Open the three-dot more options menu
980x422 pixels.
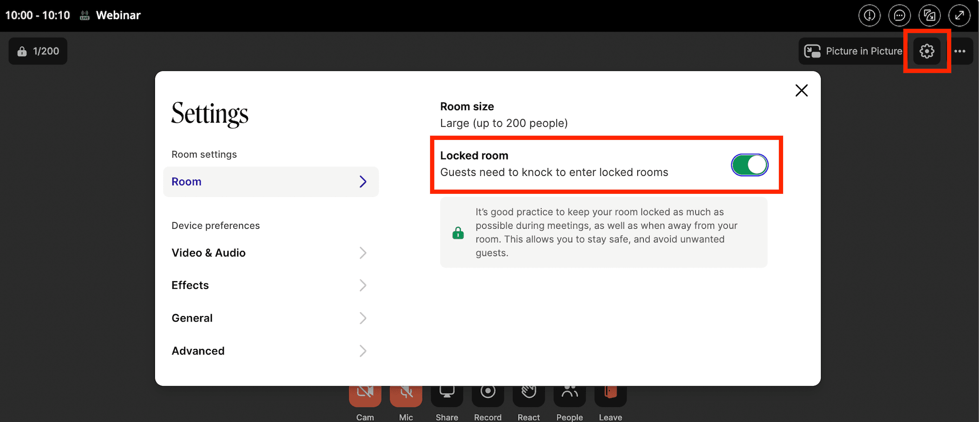pyautogui.click(x=960, y=51)
